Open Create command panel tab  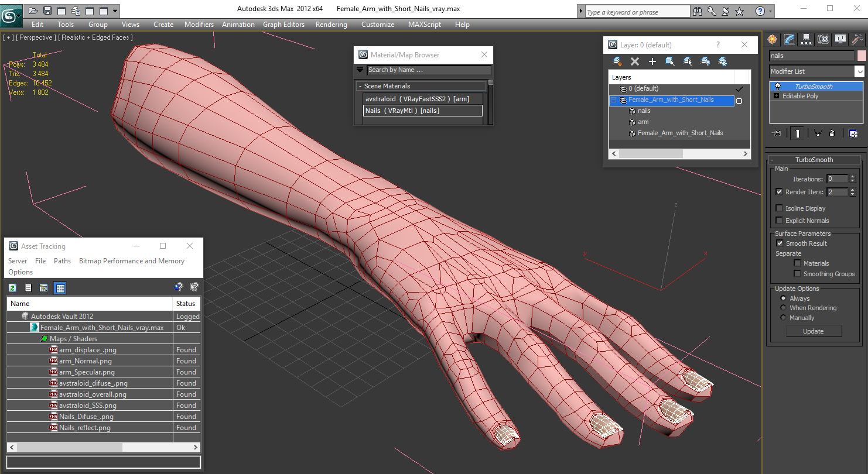(x=773, y=39)
